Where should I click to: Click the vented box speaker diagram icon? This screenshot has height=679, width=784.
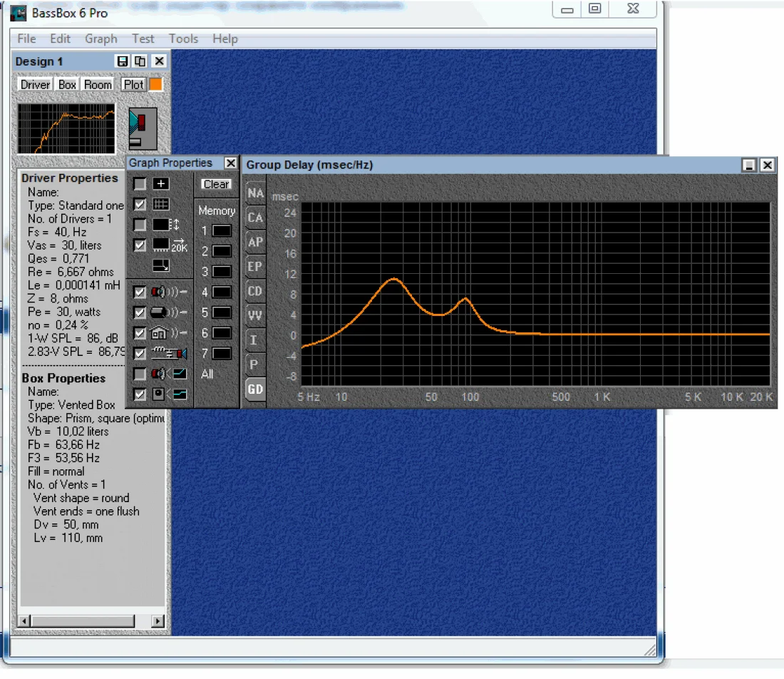click(x=143, y=128)
